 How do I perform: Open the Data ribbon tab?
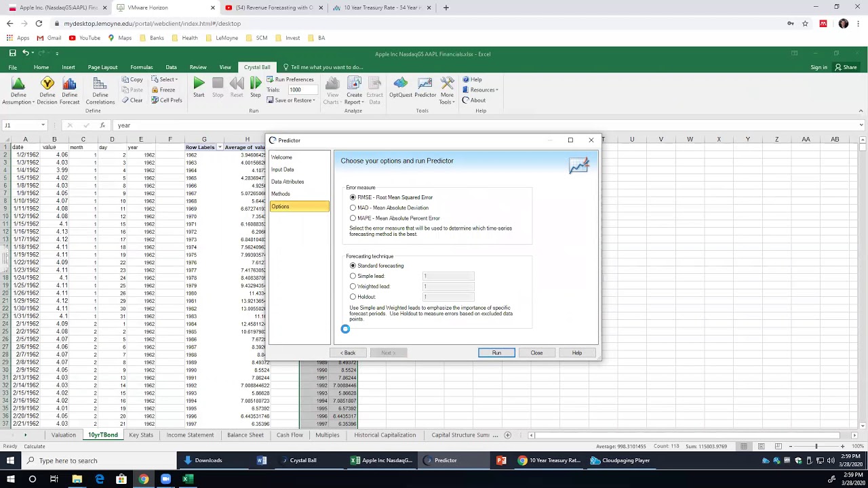[171, 67]
